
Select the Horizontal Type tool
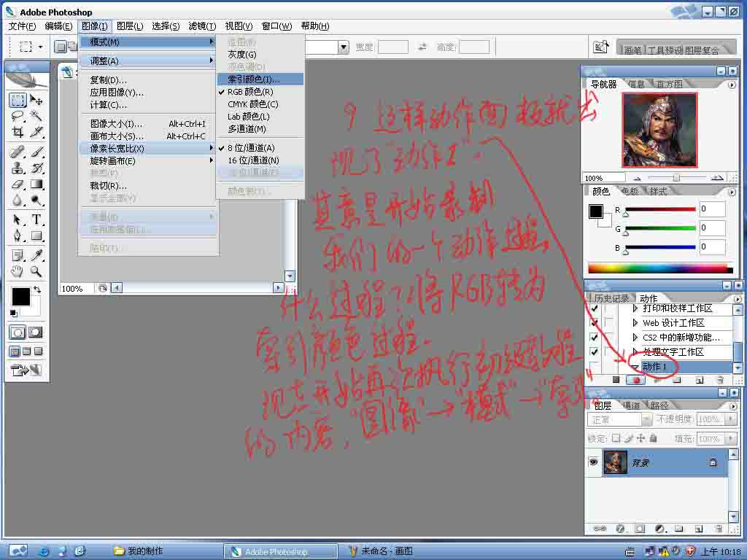[x=36, y=219]
